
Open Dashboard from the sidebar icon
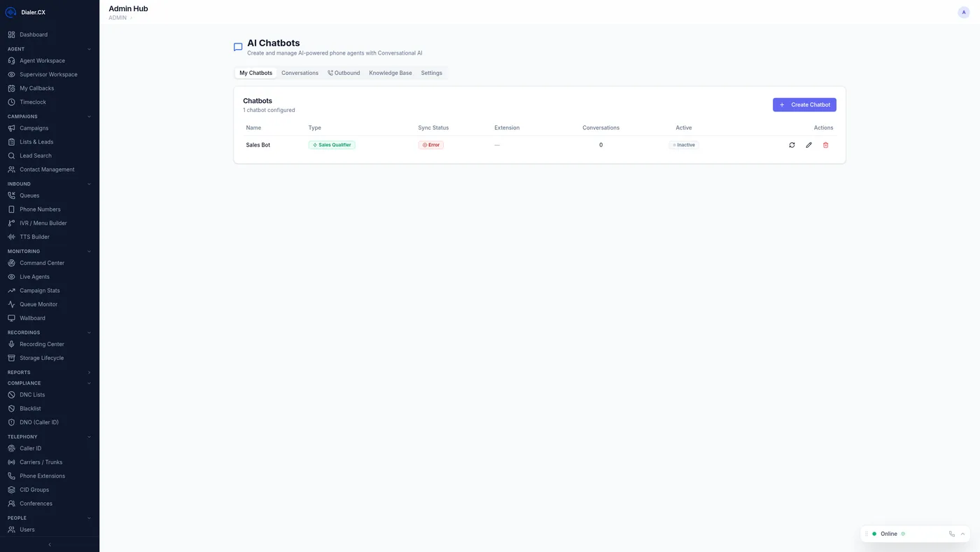(10, 34)
